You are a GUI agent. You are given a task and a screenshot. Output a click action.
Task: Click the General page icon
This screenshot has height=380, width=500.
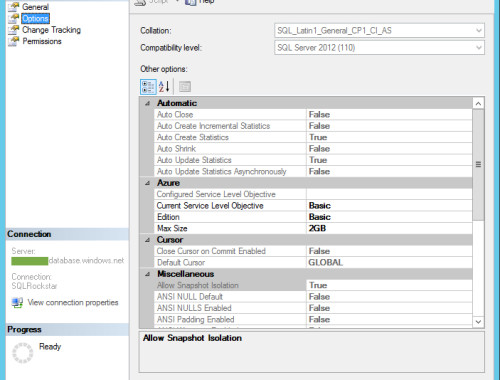[14, 7]
